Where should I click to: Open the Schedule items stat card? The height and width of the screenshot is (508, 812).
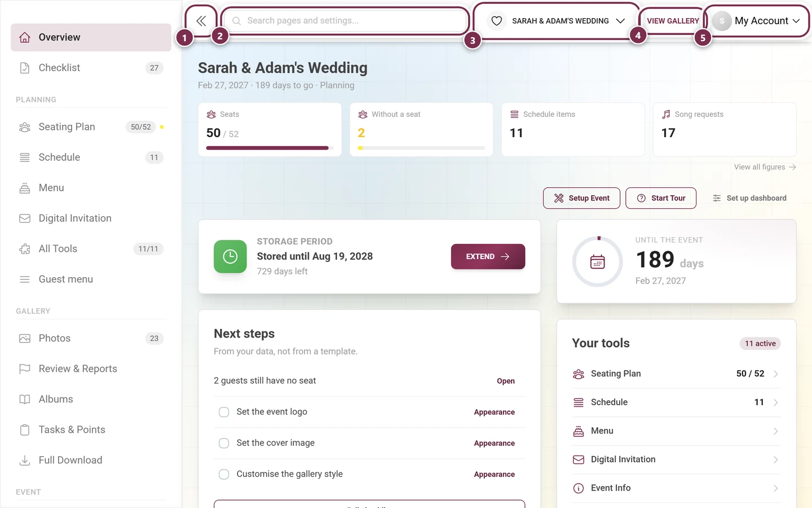click(573, 129)
